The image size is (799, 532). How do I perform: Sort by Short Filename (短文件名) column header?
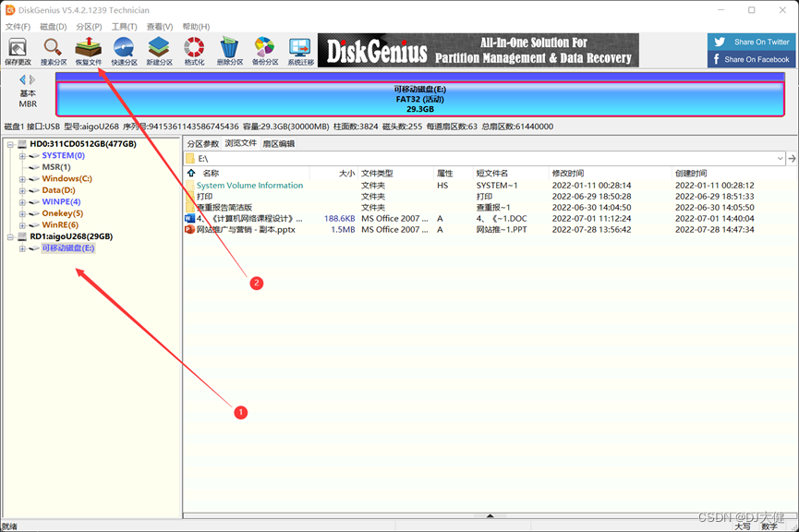pos(491,174)
